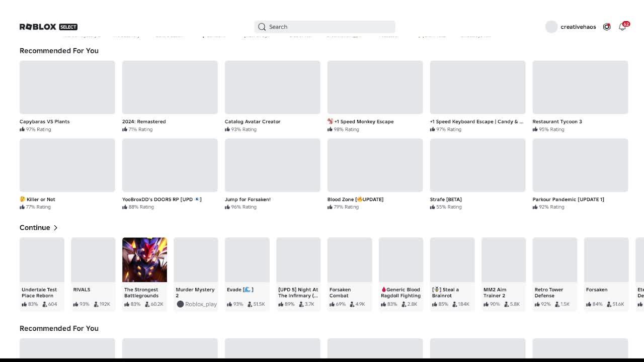The width and height of the screenshot is (644, 362).
Task: Open the Capybaras VS Plants thumbnail
Action: point(67,87)
